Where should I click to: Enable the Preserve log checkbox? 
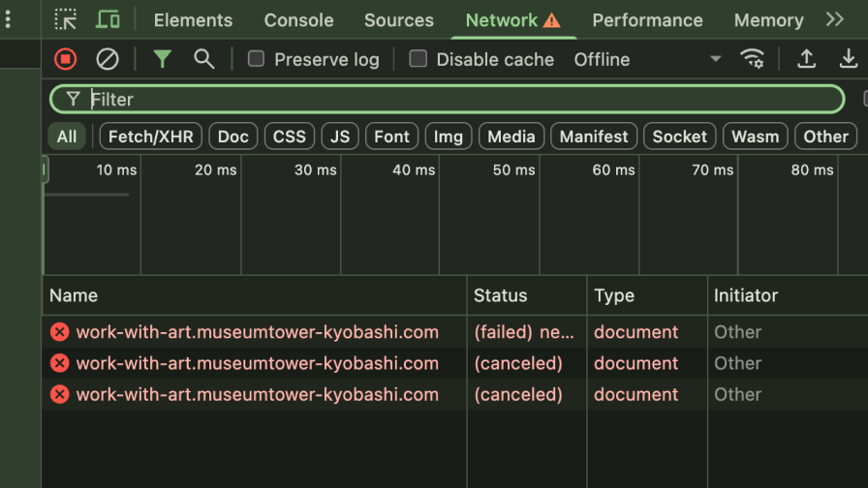point(256,59)
